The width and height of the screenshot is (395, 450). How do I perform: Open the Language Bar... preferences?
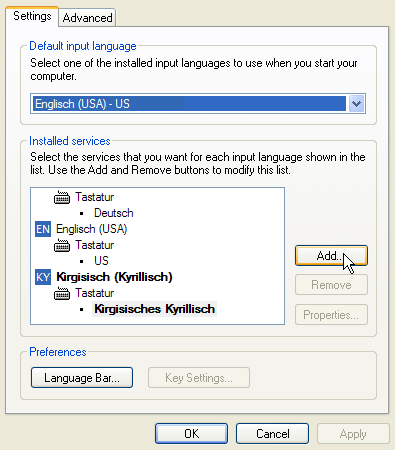tap(82, 378)
